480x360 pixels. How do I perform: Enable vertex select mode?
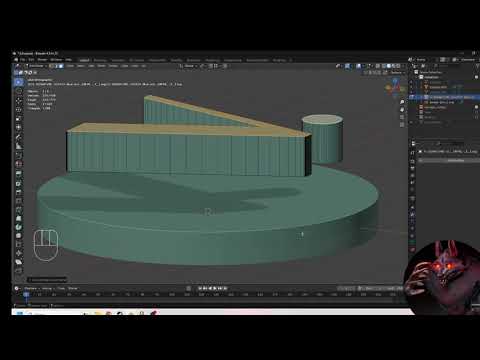click(52, 66)
